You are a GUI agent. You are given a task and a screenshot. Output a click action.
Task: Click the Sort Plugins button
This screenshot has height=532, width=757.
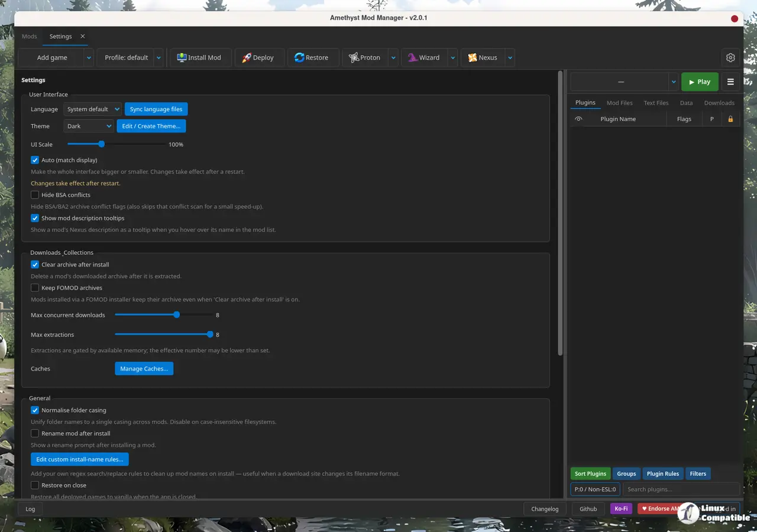click(x=590, y=473)
